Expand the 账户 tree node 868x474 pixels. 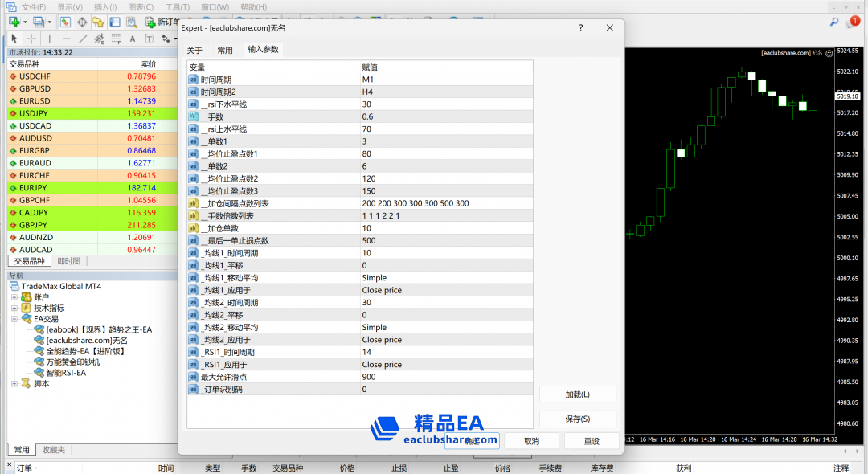[14, 297]
